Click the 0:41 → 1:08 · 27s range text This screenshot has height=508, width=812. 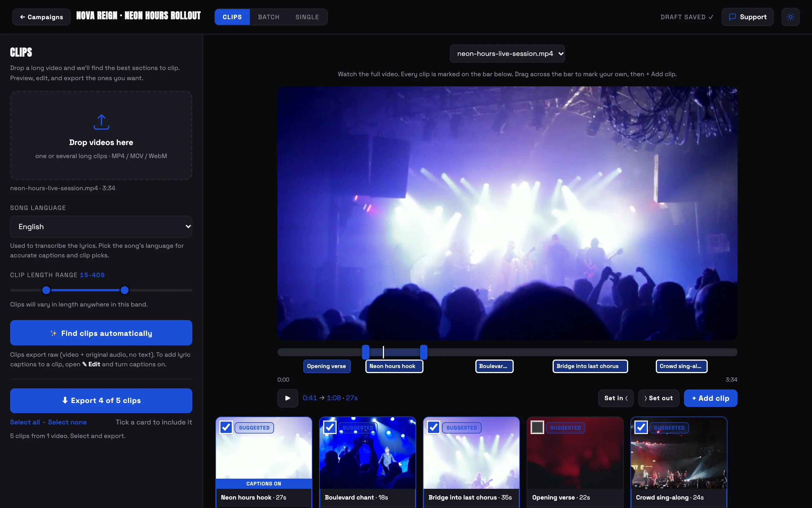tap(330, 398)
